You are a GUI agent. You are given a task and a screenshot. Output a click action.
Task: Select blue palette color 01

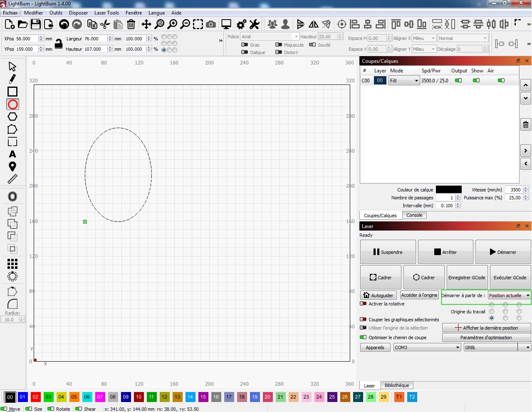click(22, 397)
